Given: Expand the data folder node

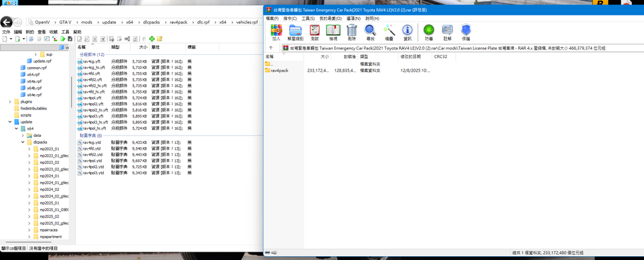Looking at the screenshot, I should (23, 135).
